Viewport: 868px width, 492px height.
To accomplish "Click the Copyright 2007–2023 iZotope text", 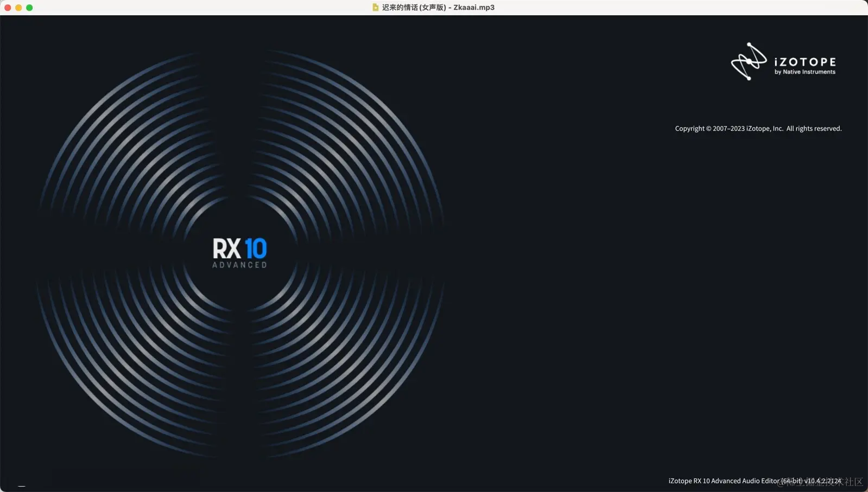I will click(x=758, y=129).
